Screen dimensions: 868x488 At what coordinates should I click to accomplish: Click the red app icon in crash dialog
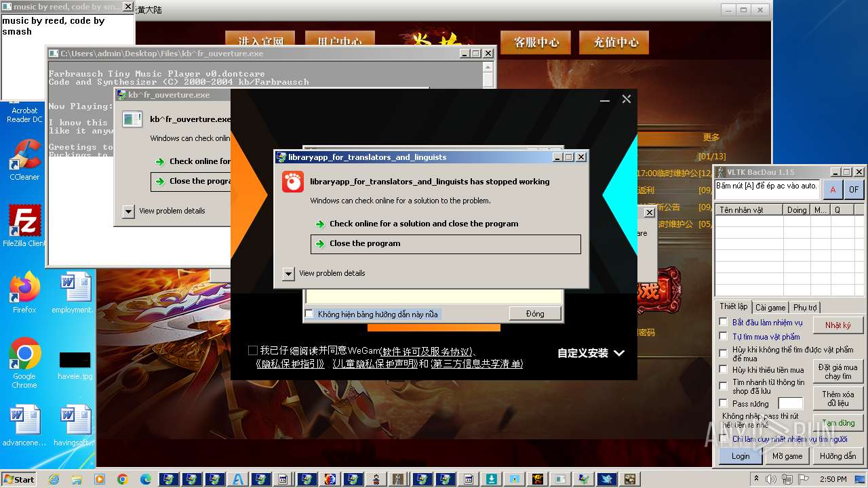pos(293,182)
